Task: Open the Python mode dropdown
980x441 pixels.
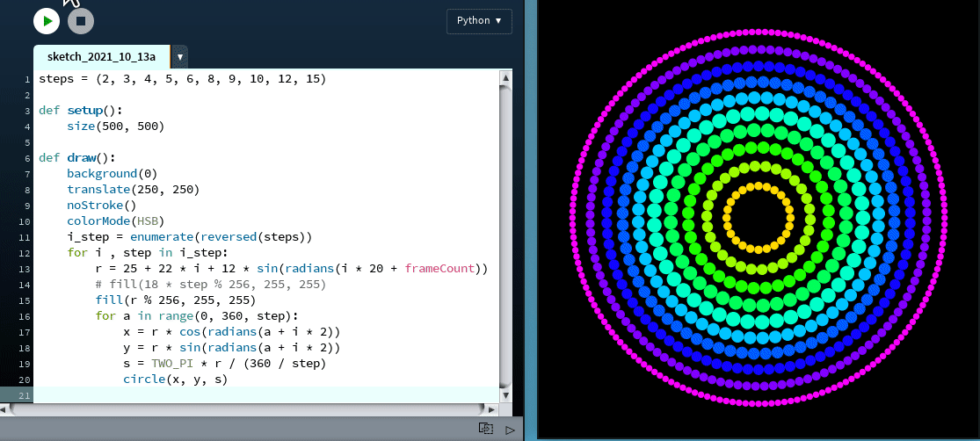Action: (x=479, y=21)
